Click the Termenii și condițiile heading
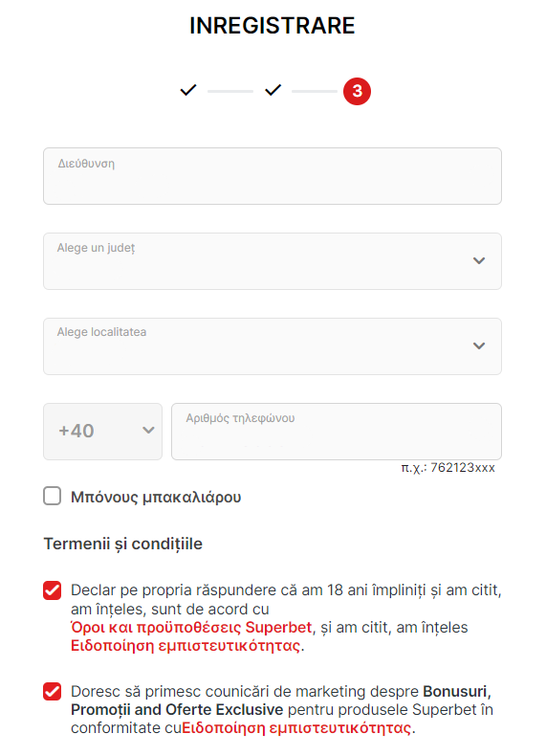The height and width of the screenshot is (756, 546). point(123,544)
